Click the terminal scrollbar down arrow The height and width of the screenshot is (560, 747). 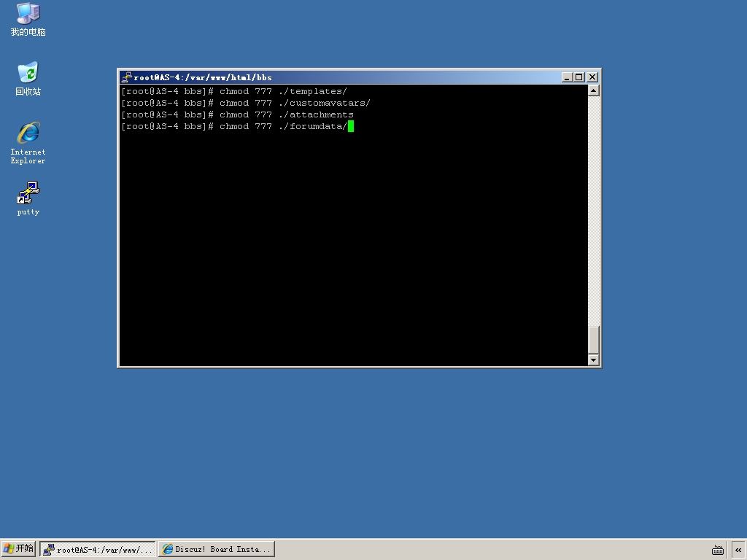594,360
